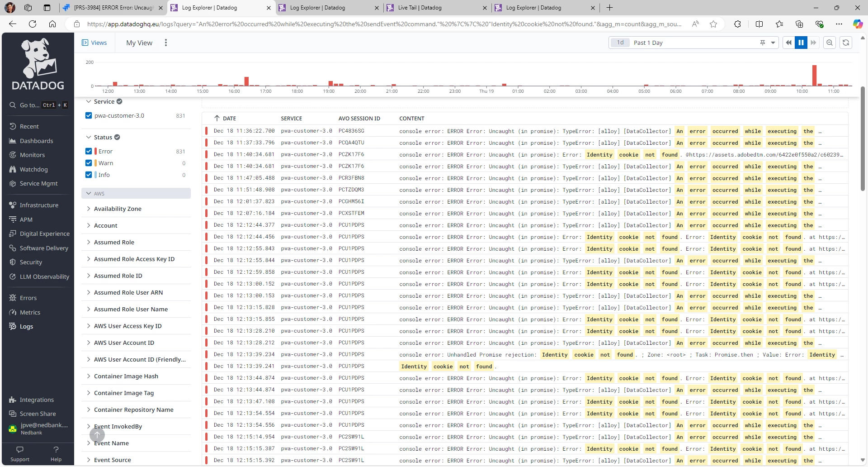Collapse the Service facet
The height and width of the screenshot is (467, 868).
89,101
